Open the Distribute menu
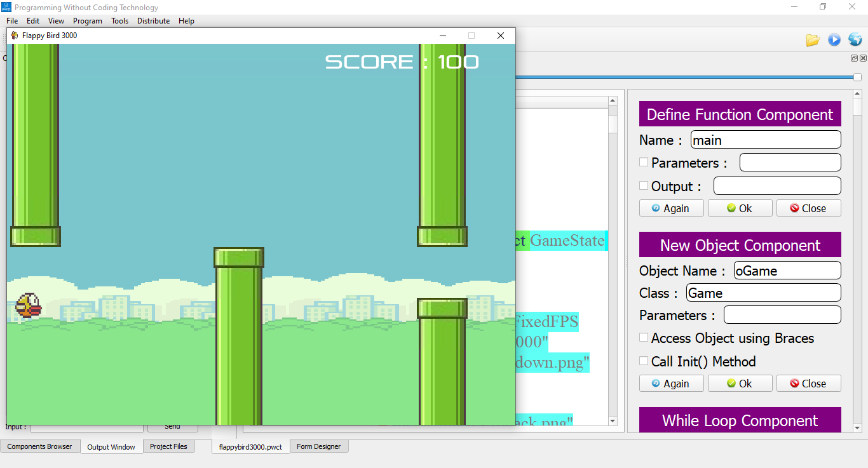This screenshot has width=868, height=468. [154, 21]
